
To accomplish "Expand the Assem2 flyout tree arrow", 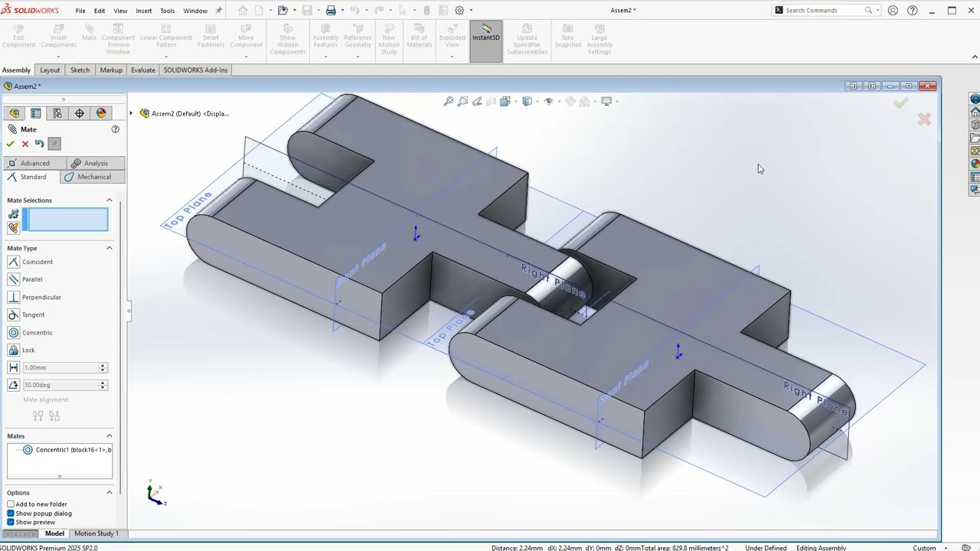I will [131, 113].
